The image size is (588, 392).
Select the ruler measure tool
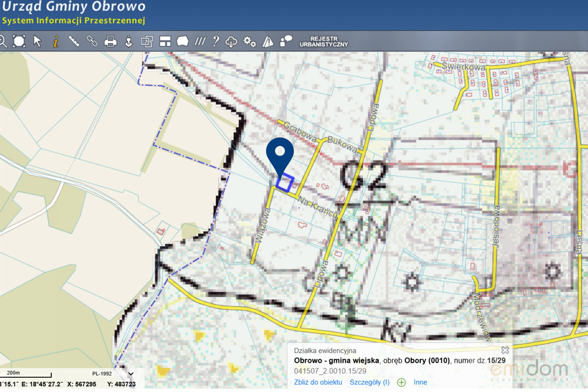(x=74, y=41)
